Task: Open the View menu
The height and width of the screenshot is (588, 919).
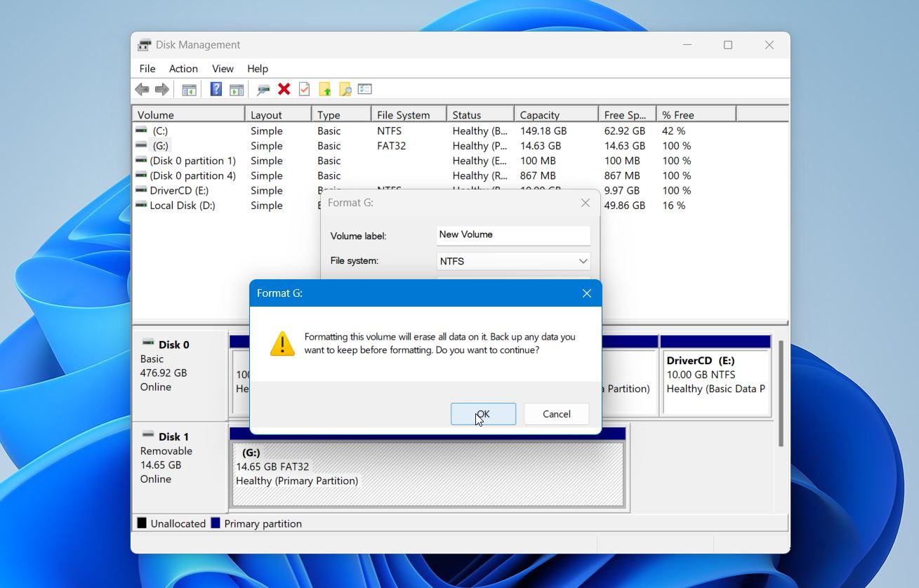Action: 223,69
